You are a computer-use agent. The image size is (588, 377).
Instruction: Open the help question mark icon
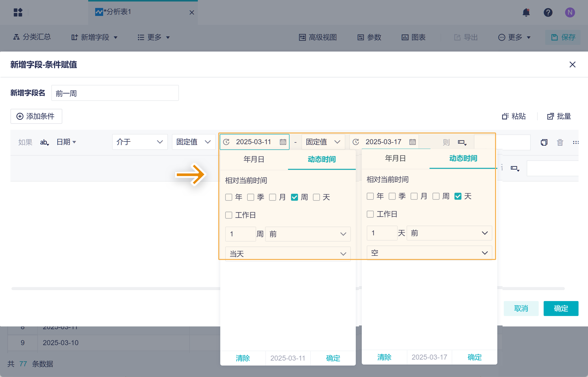point(548,12)
